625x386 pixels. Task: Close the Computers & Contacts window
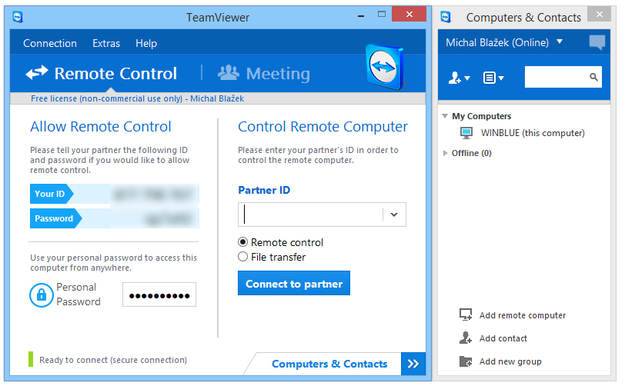[599, 14]
